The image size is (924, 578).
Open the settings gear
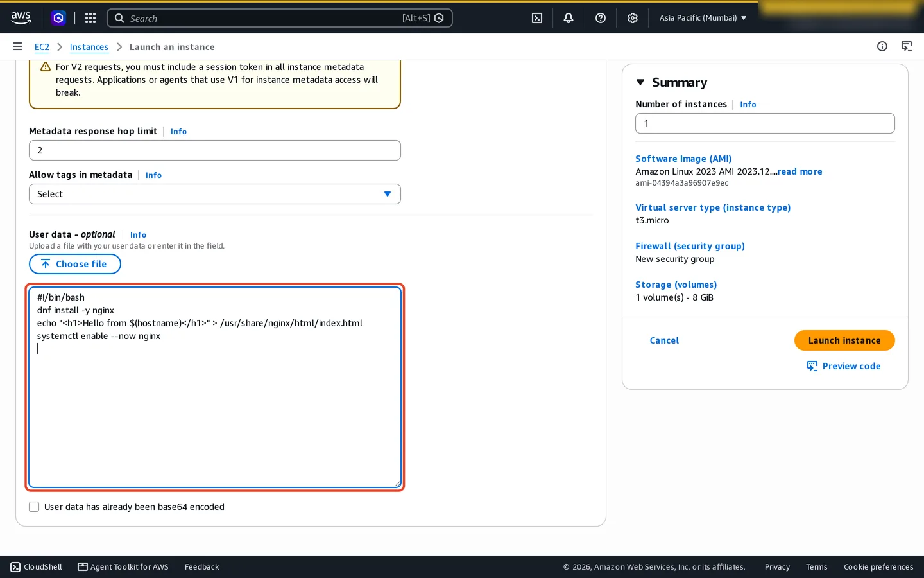633,18
